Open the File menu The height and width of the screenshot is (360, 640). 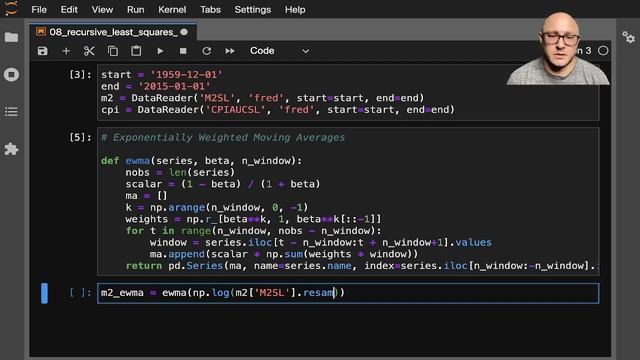click(39, 9)
